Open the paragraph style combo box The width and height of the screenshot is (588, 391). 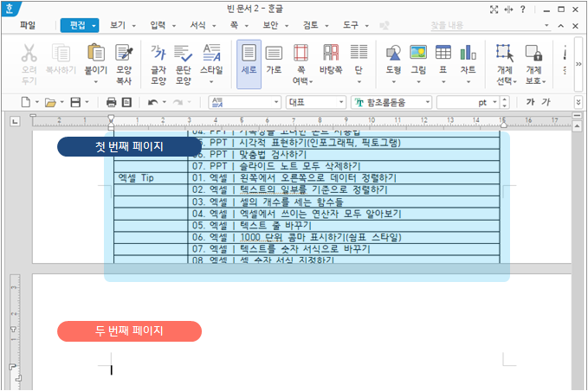(244, 102)
